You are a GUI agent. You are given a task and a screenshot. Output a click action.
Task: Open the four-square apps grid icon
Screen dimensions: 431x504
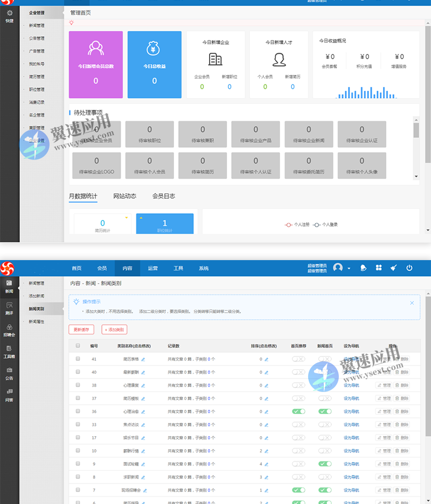click(379, 268)
